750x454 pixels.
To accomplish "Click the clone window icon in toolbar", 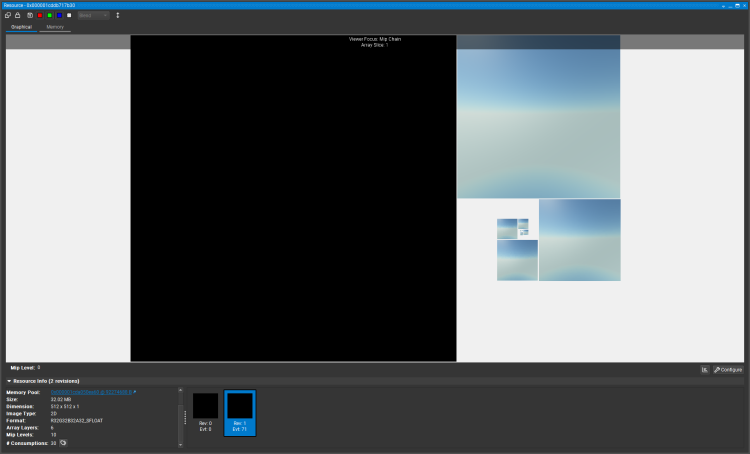I will (8, 15).
